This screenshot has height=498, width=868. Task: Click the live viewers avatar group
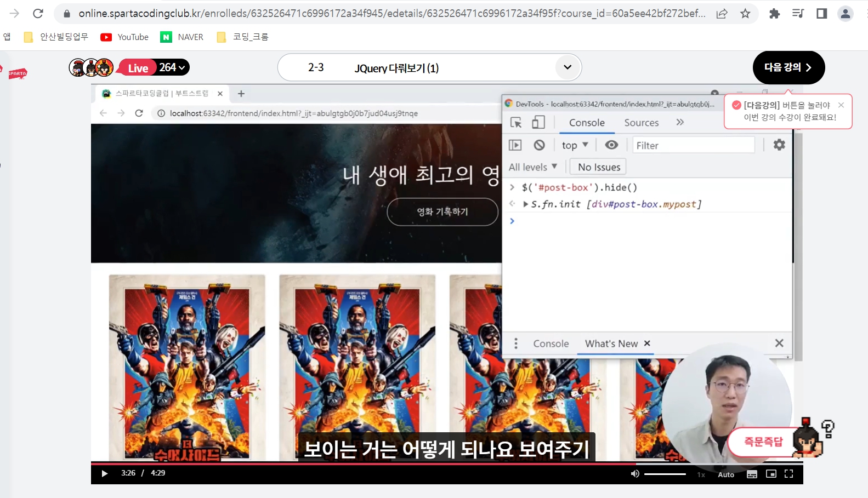[91, 67]
